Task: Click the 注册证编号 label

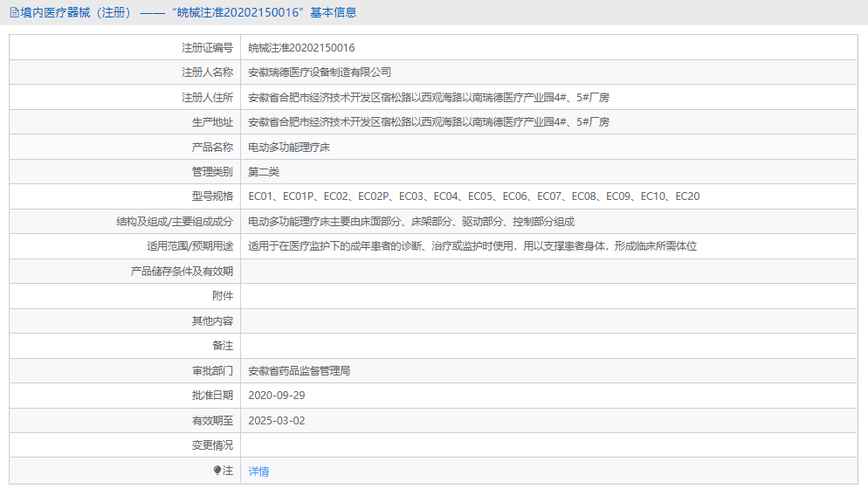Action: [x=208, y=48]
